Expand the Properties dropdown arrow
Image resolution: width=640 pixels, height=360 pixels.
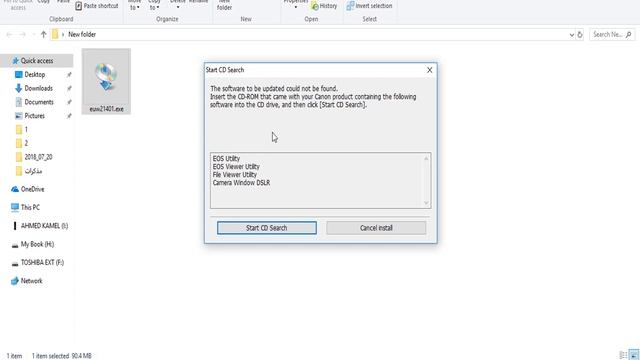pos(296,7)
